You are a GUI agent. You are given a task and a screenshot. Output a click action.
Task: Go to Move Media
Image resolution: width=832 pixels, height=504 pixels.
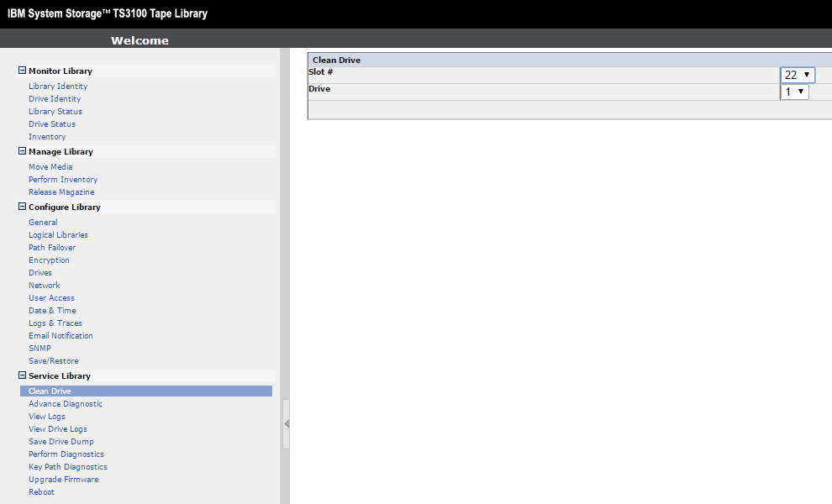pyautogui.click(x=50, y=166)
